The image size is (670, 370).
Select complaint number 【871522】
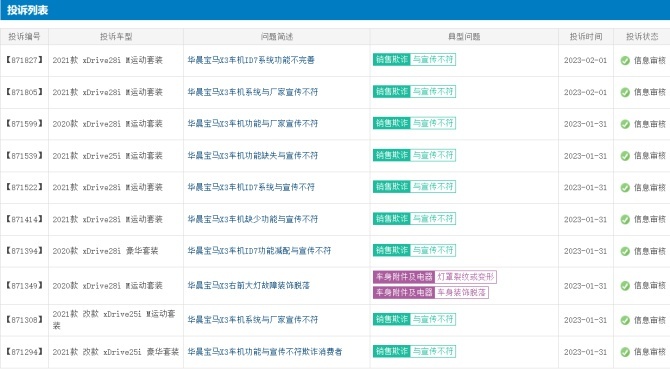pyautogui.click(x=24, y=187)
